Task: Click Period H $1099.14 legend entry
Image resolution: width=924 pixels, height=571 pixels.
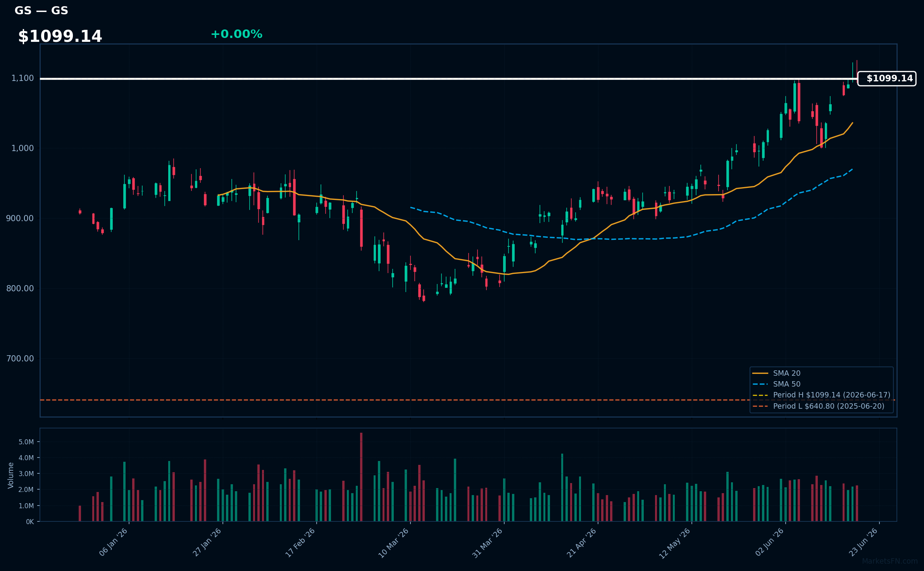Action: [821, 395]
